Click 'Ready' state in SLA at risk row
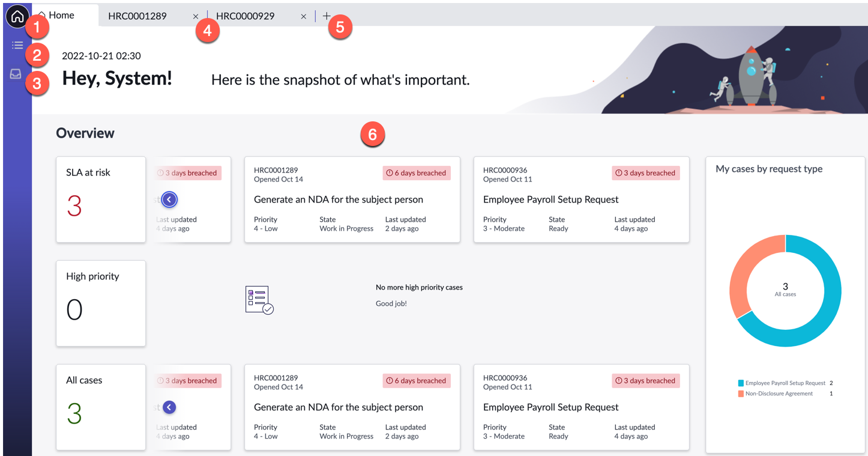This screenshot has width=868, height=456. [558, 228]
